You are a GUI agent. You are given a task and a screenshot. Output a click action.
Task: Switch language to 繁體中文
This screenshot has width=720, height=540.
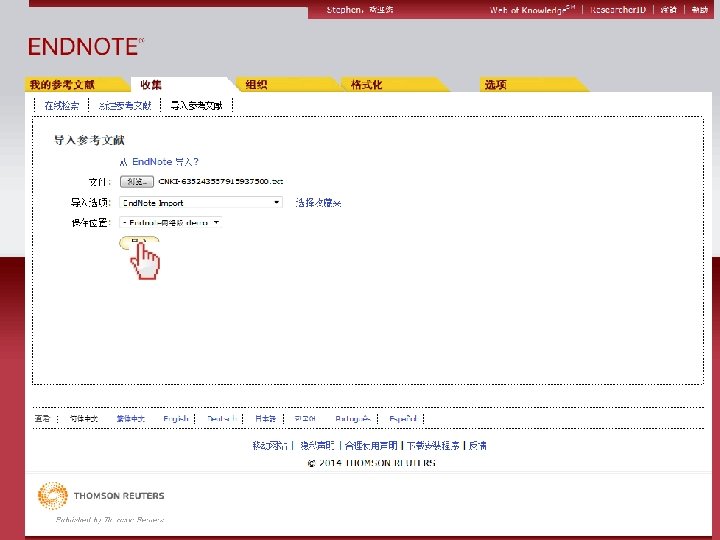[130, 418]
